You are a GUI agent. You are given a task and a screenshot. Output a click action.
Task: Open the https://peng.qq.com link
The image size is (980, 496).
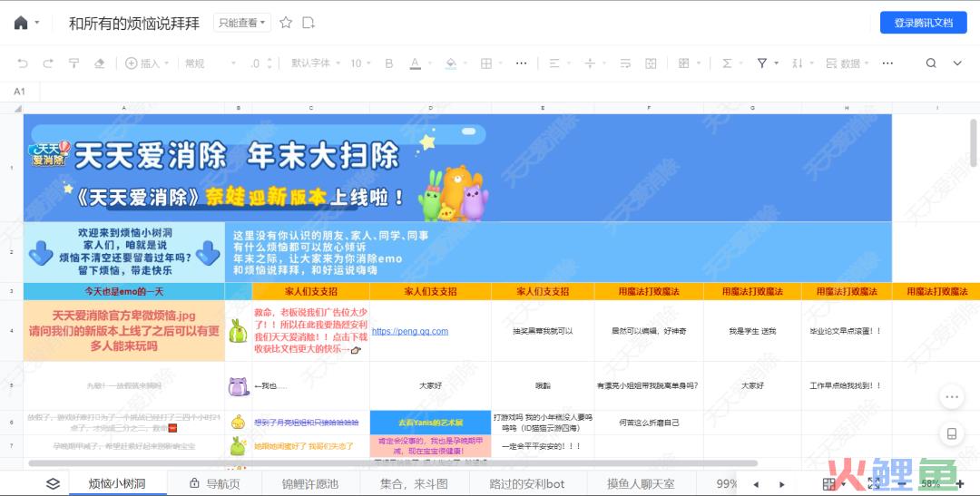click(x=410, y=331)
